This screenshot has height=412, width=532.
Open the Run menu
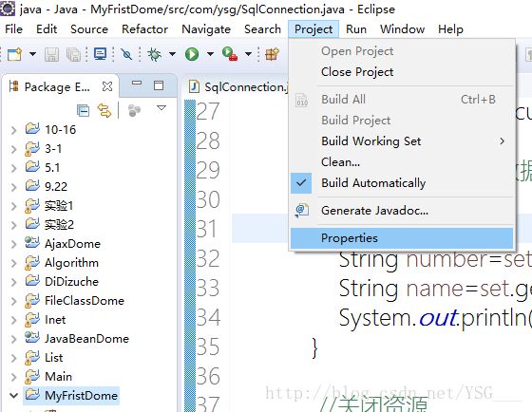coord(356,29)
